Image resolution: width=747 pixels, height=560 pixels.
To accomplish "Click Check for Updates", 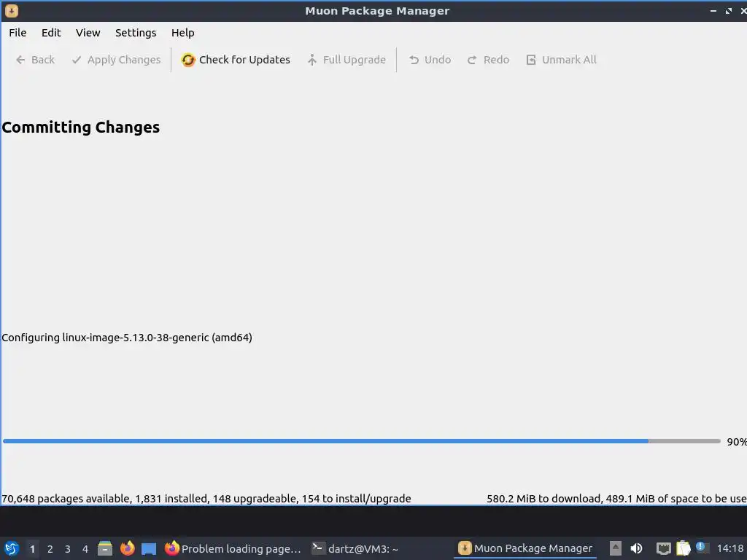I will [x=236, y=60].
